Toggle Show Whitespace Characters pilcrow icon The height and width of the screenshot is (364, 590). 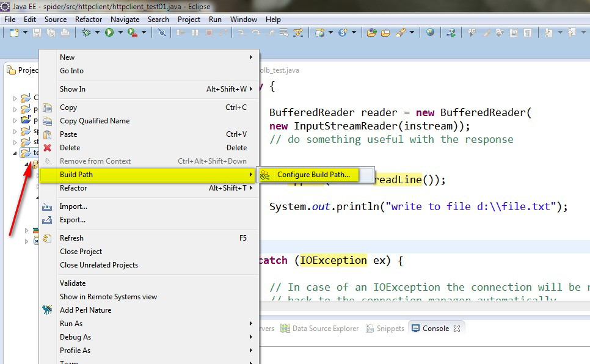tap(528, 33)
